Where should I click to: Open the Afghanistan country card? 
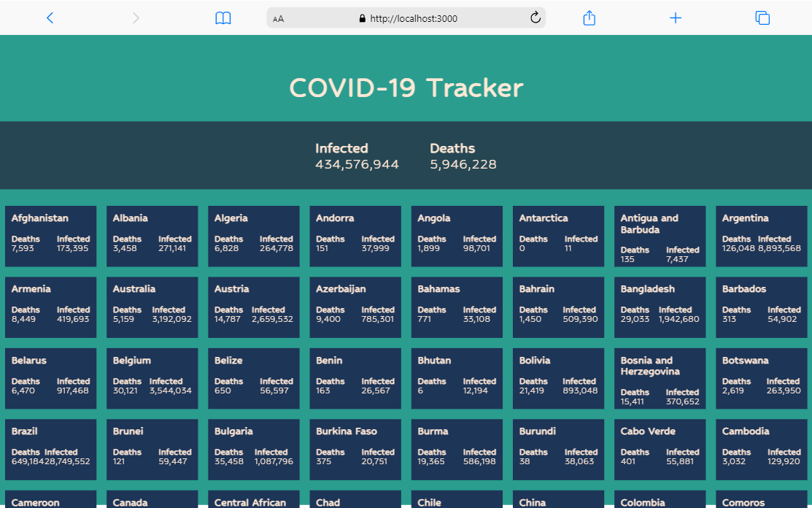click(x=51, y=236)
